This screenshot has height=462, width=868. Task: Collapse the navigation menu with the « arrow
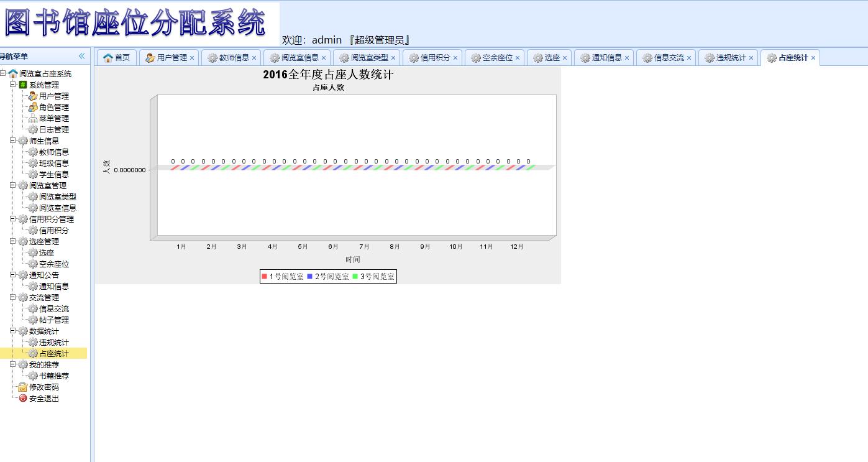pos(81,55)
